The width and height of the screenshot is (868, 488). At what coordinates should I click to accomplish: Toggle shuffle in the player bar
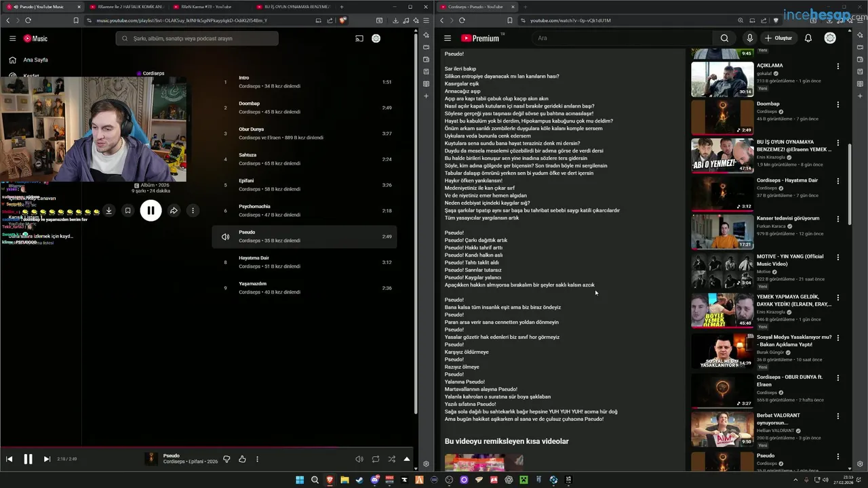pyautogui.click(x=391, y=459)
